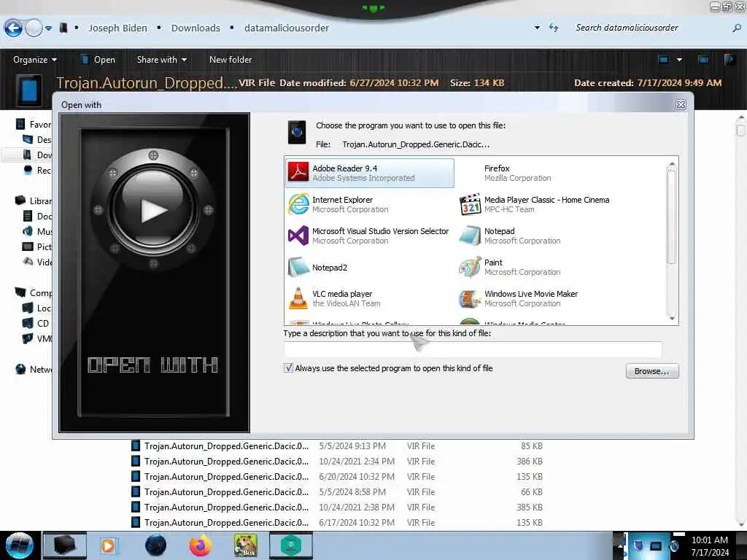Click the globe icon in taskbar
Viewport: 747px width, 560px height.
(155, 545)
